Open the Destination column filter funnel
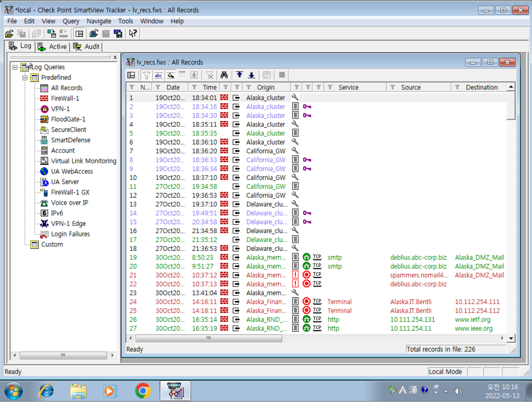Image resolution: width=532 pixels, height=402 pixels. pos(458,87)
